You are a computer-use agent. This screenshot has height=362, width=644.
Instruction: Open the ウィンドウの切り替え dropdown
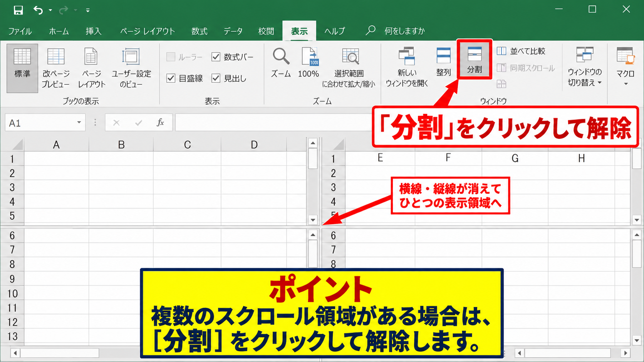point(584,67)
